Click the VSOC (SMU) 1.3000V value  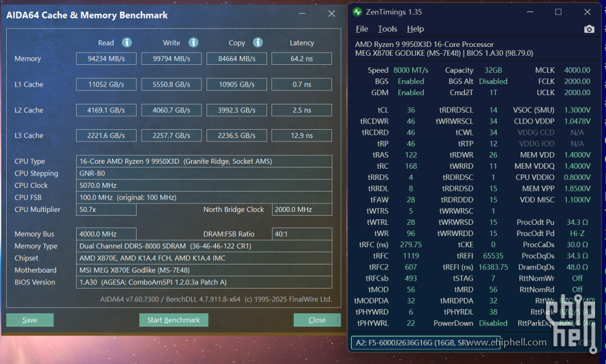577,110
